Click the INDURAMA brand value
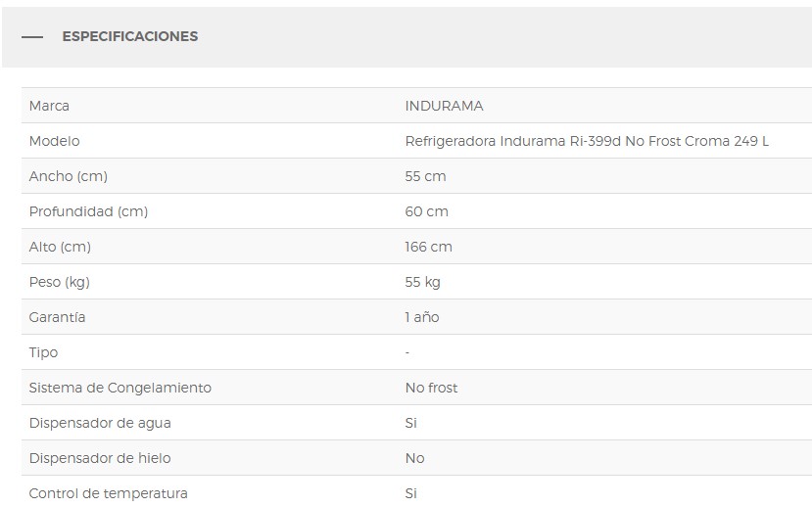This screenshot has width=812, height=507. click(x=444, y=106)
